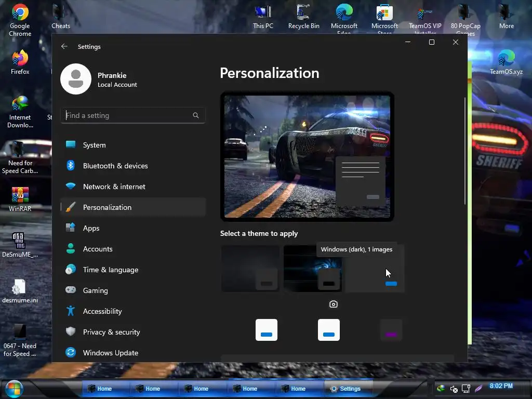The image size is (532, 399).
Task: Open the network tray icon
Action: pos(466,389)
